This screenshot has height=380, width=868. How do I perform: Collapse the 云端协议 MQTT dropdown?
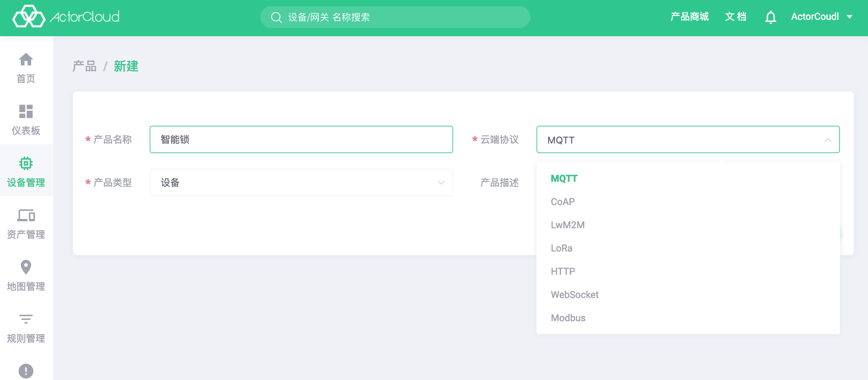[x=688, y=139]
